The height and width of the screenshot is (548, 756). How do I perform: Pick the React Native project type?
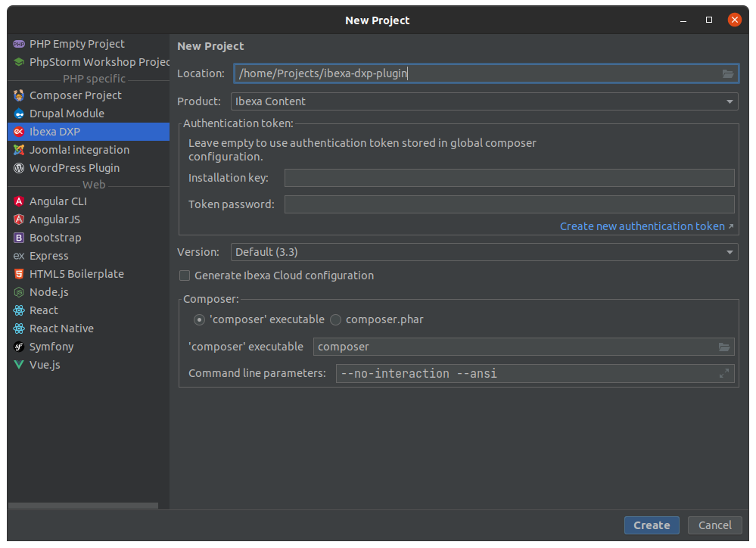tap(61, 328)
